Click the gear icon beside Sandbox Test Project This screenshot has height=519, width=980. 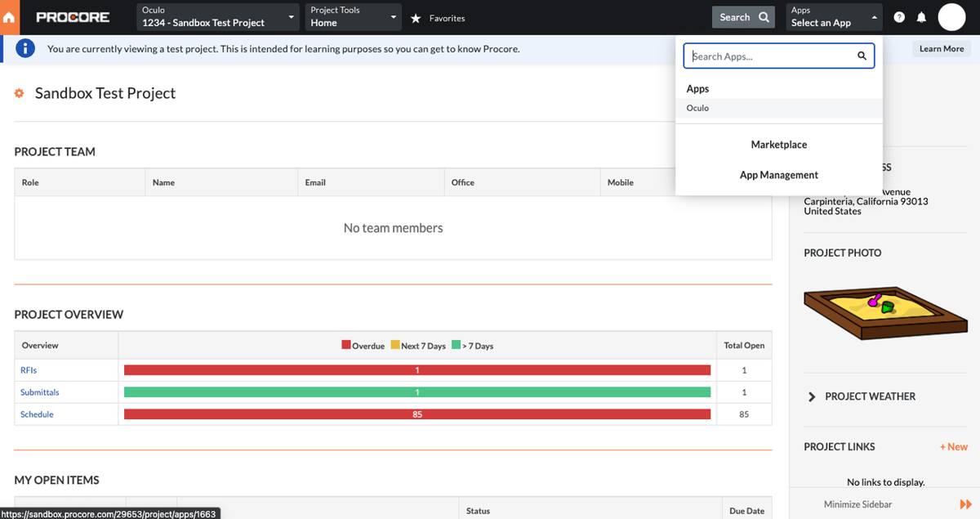[19, 93]
